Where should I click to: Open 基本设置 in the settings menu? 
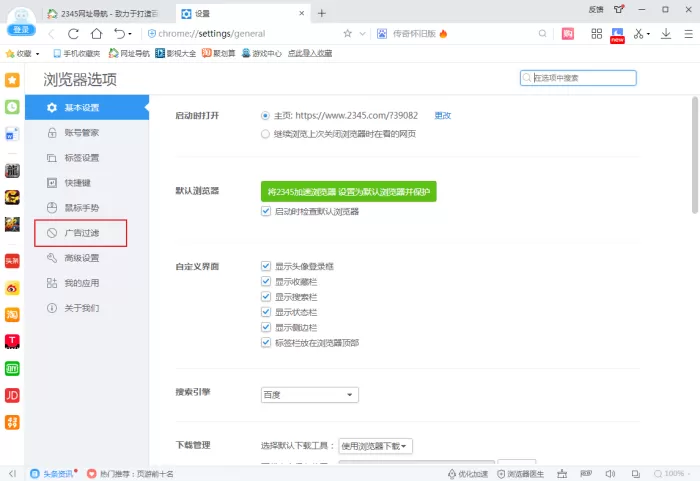(87, 108)
